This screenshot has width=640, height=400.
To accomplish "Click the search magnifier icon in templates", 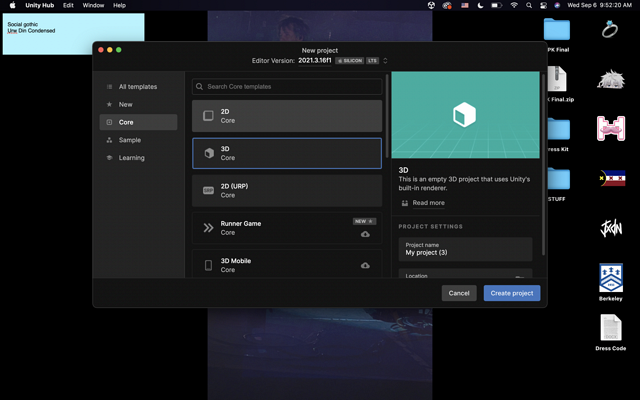I will click(x=199, y=87).
